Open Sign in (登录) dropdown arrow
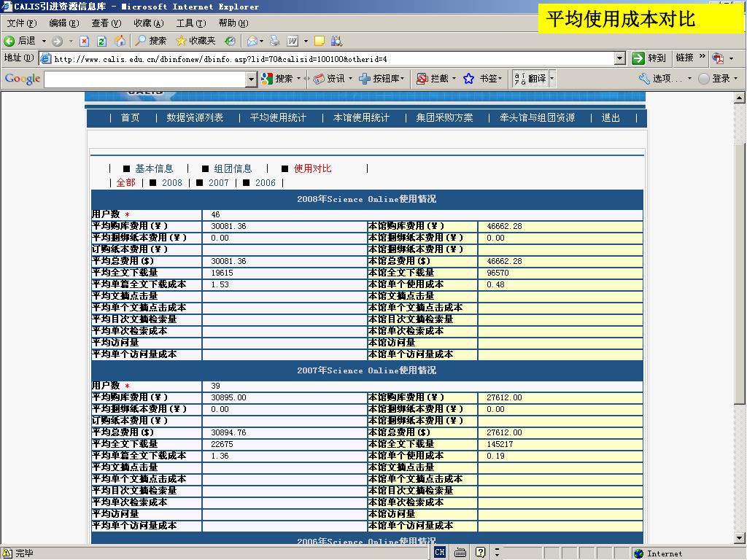This screenshot has width=747, height=560. tap(735, 79)
